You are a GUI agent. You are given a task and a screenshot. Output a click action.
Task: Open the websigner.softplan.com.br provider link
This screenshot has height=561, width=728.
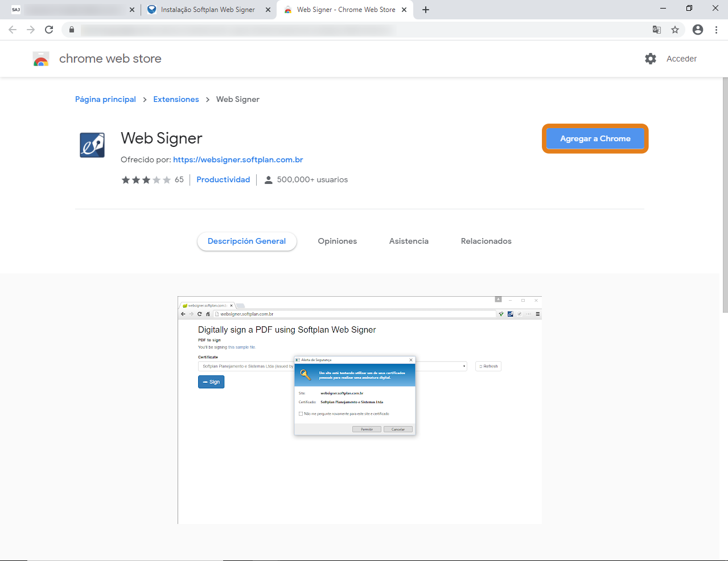238,159
